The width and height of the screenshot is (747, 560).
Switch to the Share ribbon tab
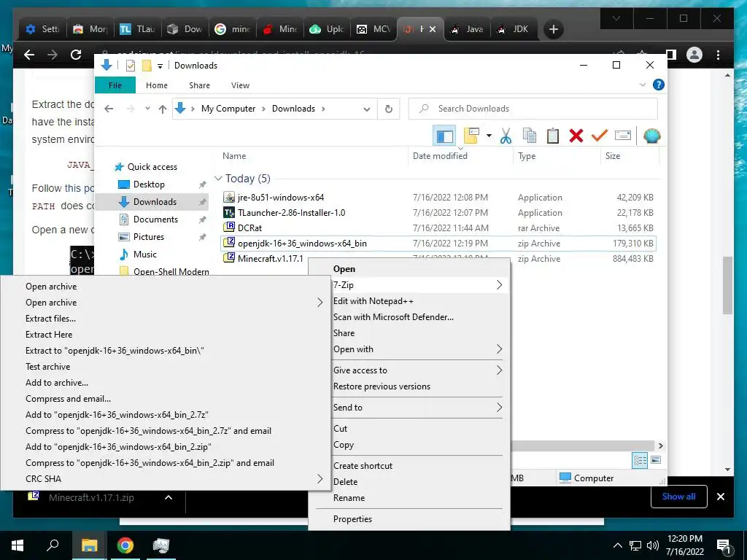tap(199, 85)
